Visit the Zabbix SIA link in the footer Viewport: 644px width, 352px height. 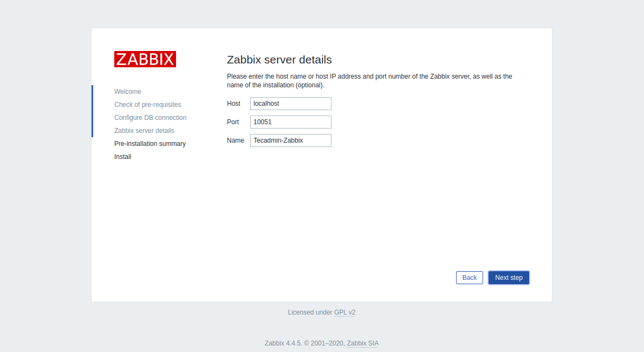[x=362, y=343]
